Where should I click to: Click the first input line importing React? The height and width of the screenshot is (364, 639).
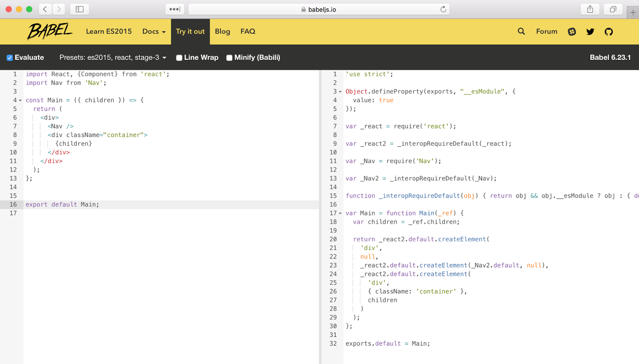click(x=98, y=74)
